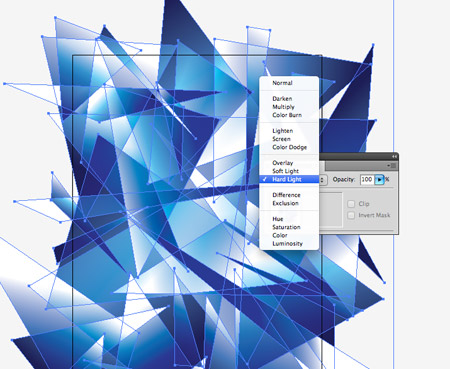Select Normal blending mode
450x369 pixels.
pyautogui.click(x=282, y=83)
